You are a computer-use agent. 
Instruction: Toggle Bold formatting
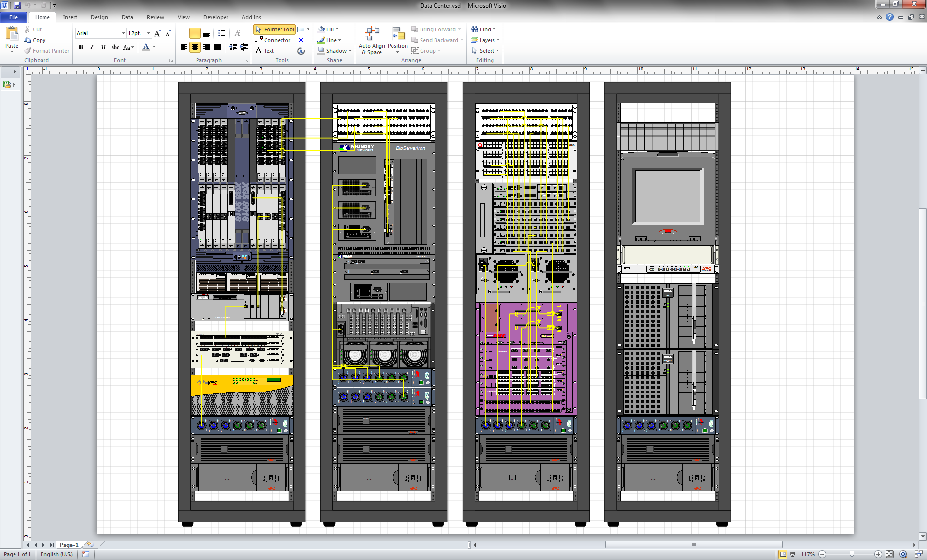[81, 47]
